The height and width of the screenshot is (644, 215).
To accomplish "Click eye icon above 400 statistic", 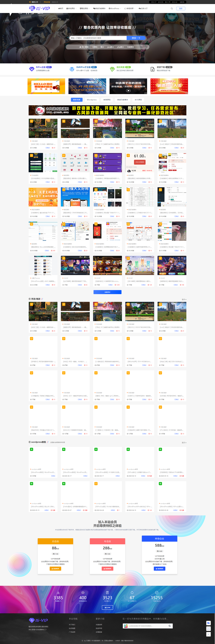I will click(83, 592).
